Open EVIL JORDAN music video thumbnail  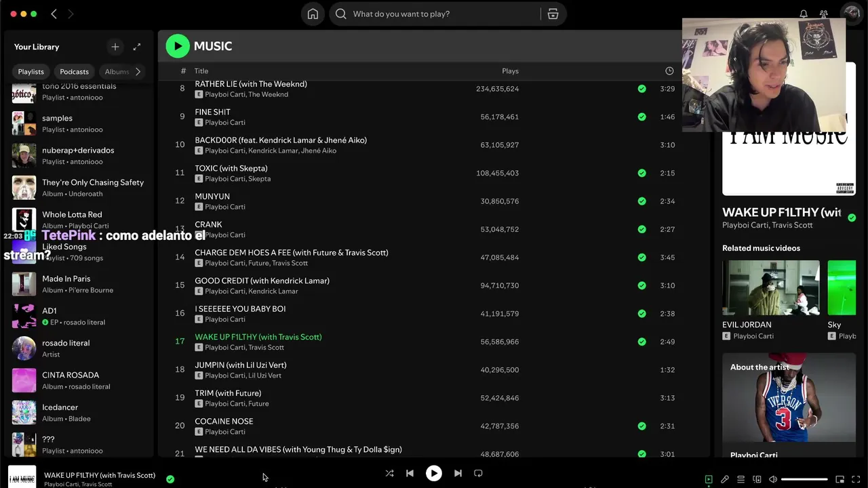pos(770,287)
